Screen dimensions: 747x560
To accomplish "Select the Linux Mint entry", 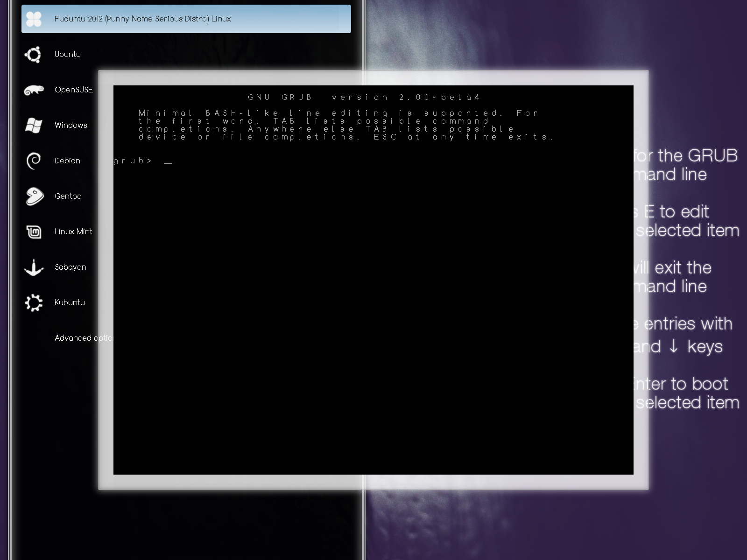I will (73, 231).
